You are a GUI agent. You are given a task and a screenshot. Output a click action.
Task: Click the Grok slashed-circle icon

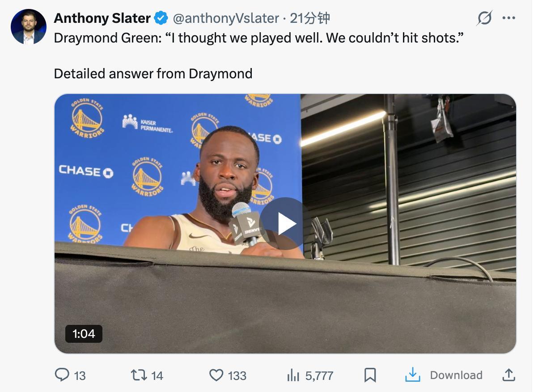pyautogui.click(x=484, y=18)
